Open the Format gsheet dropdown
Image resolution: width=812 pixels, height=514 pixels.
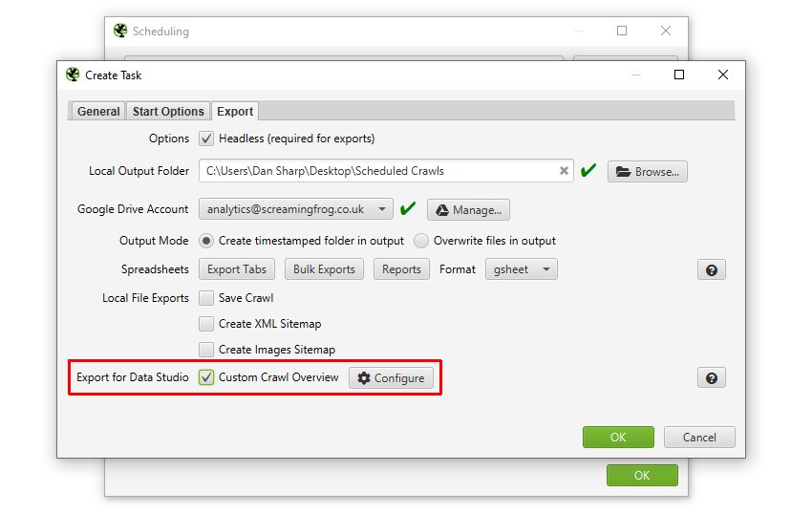pos(521,269)
